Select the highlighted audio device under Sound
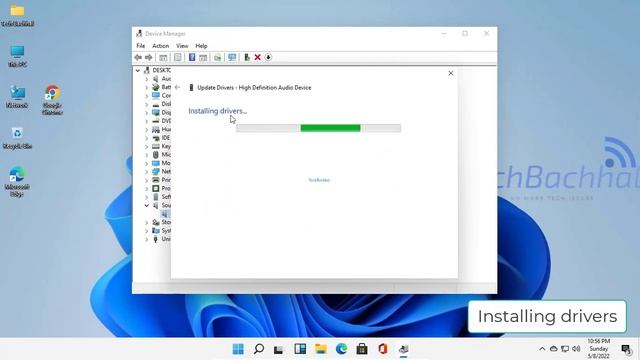The image size is (640, 360). click(165, 214)
